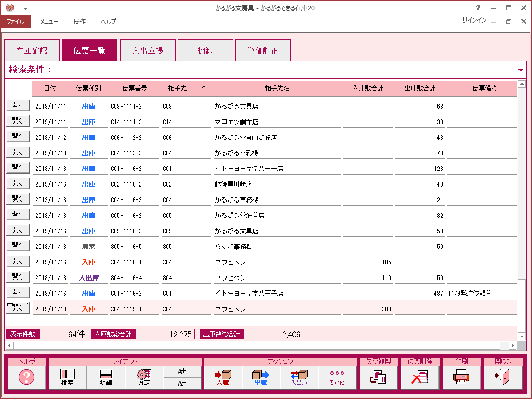
Task: Open slip S04-1116-4 with 開く button
Action: (18, 277)
